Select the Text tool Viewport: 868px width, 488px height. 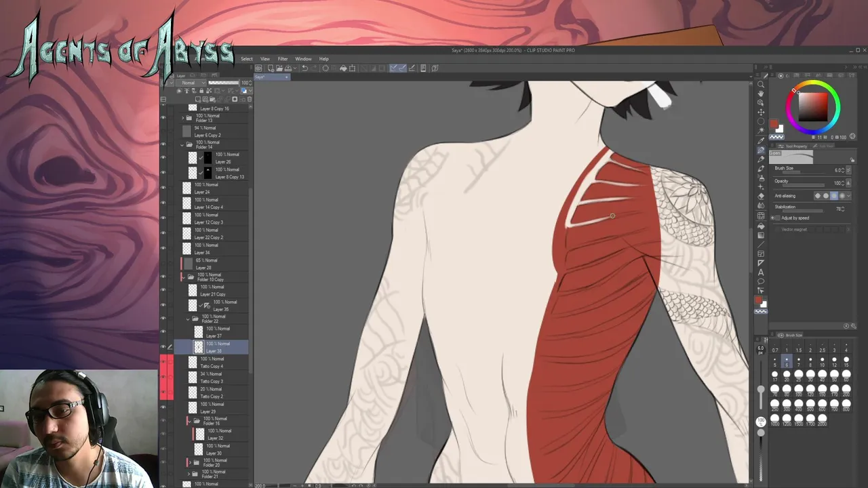point(761,272)
